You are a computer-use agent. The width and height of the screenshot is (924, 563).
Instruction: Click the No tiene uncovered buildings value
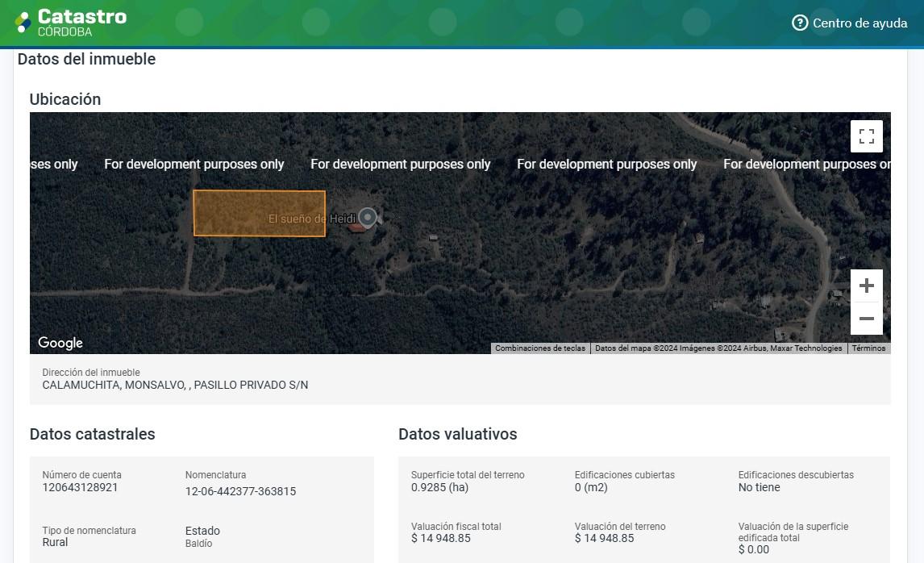point(759,487)
